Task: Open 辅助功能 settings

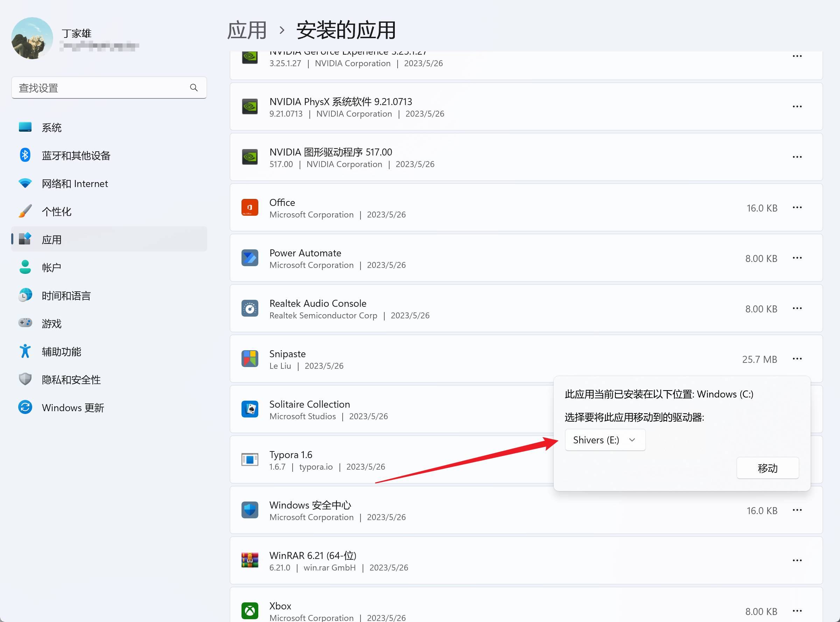Action: click(x=109, y=351)
